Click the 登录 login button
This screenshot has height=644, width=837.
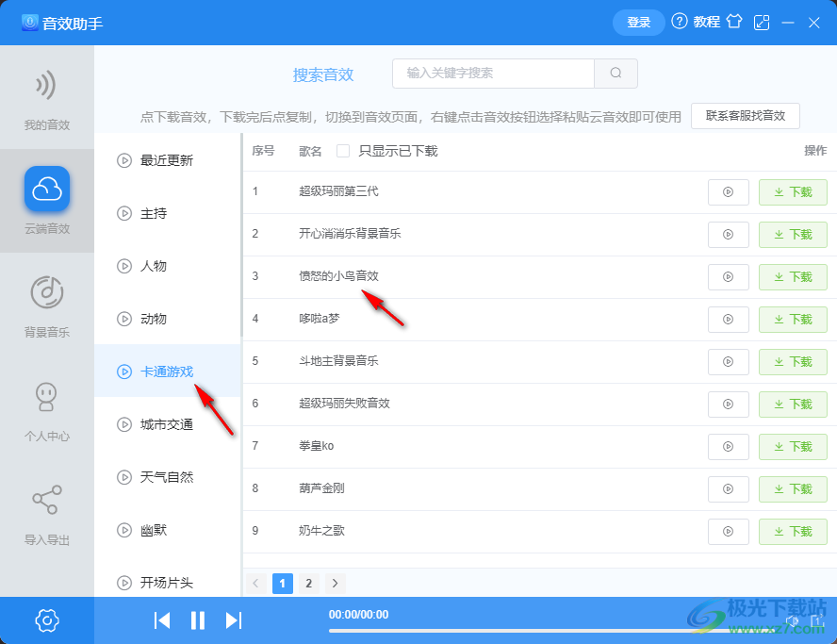[638, 22]
